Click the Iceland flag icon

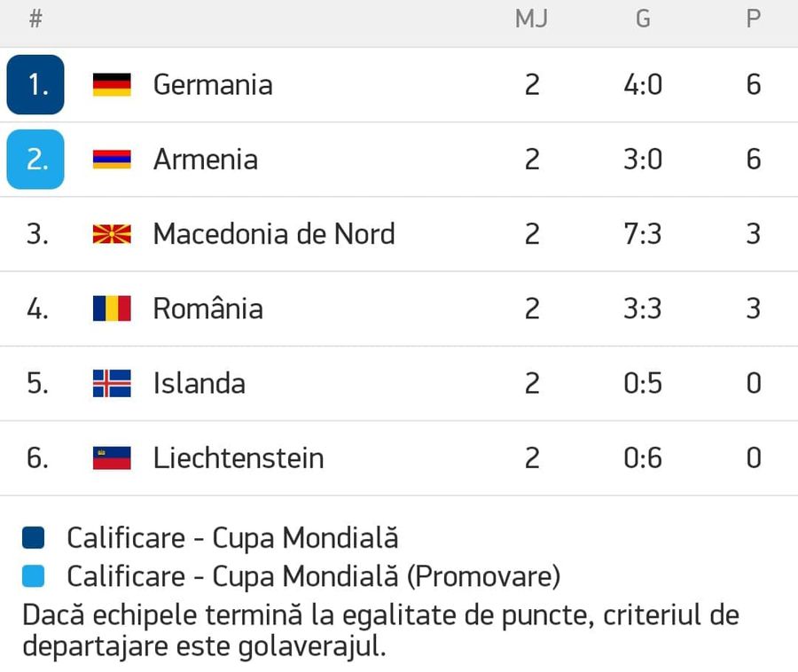[112, 383]
